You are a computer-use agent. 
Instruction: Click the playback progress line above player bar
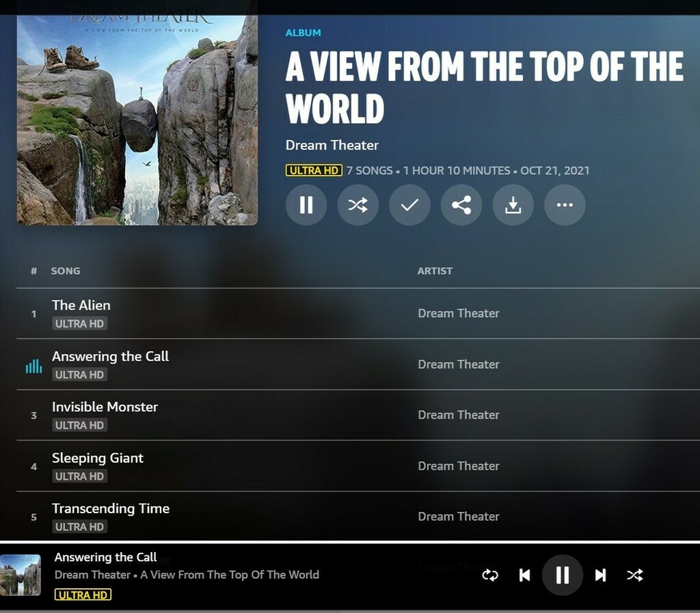tap(350, 542)
